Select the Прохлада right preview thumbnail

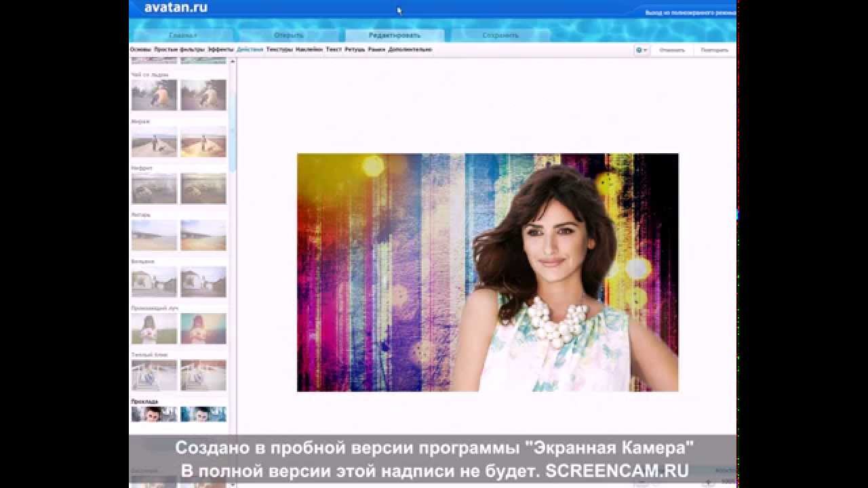click(x=203, y=414)
